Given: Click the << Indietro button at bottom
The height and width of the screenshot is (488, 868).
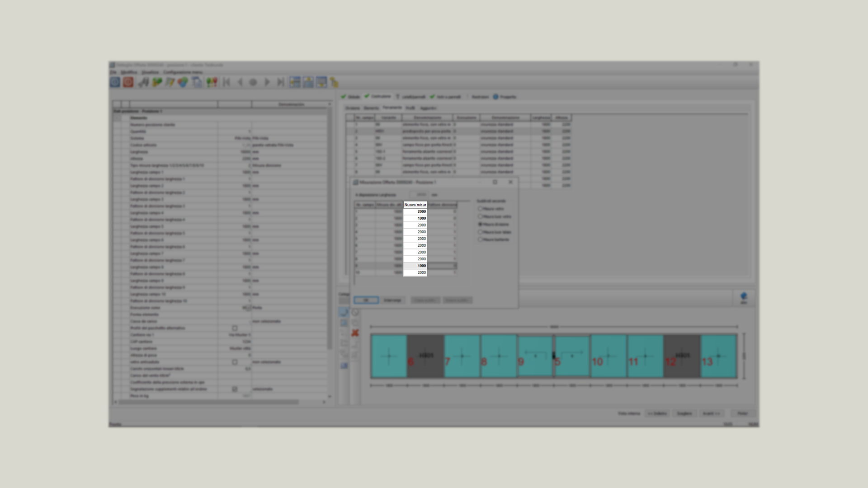Looking at the screenshot, I should click(x=657, y=413).
